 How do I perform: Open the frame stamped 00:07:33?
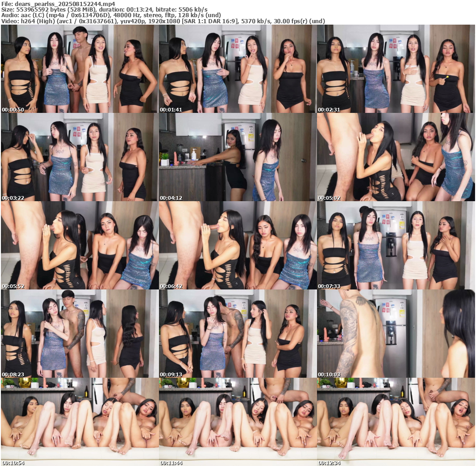pyautogui.click(x=396, y=245)
